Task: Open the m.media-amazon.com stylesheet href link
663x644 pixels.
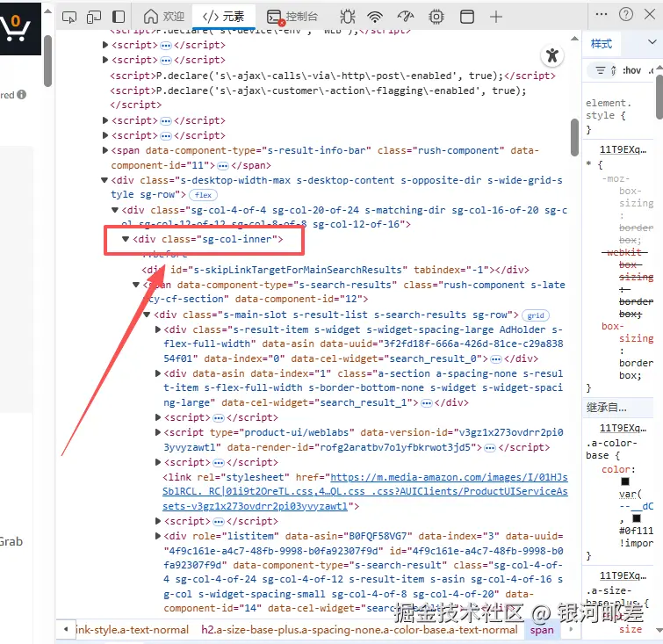Action: [365, 492]
